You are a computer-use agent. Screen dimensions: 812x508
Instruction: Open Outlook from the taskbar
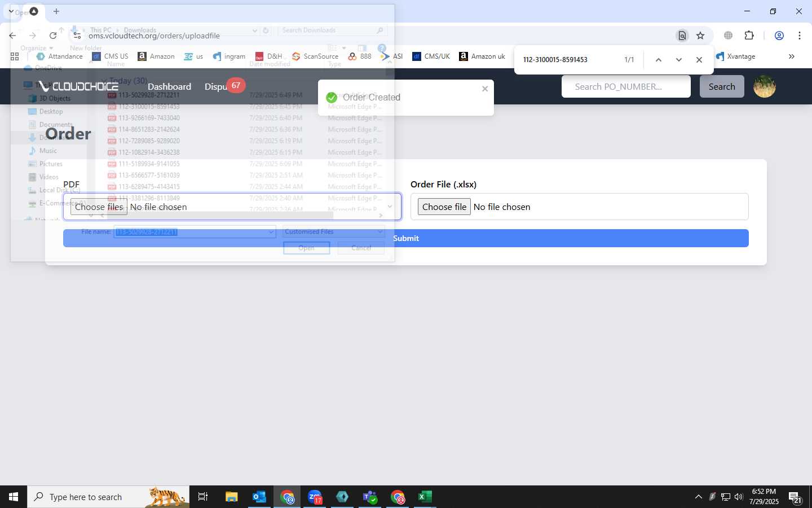[259, 497]
